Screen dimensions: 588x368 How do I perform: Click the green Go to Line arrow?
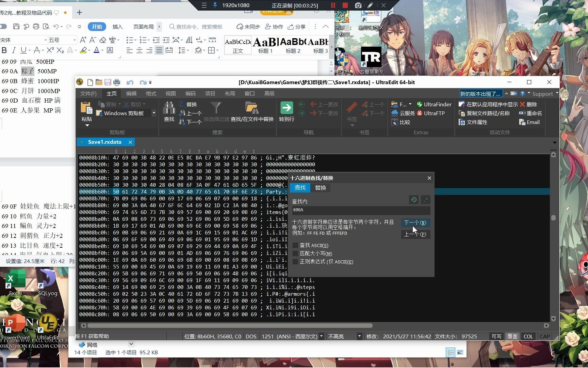[287, 108]
